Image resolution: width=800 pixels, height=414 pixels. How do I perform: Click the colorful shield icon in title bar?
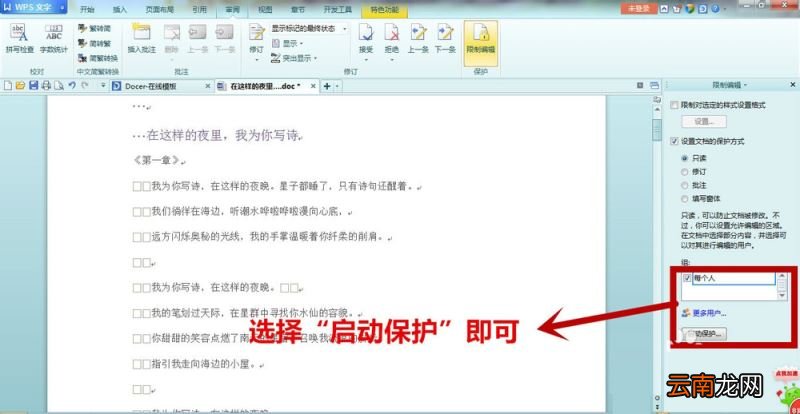coord(690,9)
